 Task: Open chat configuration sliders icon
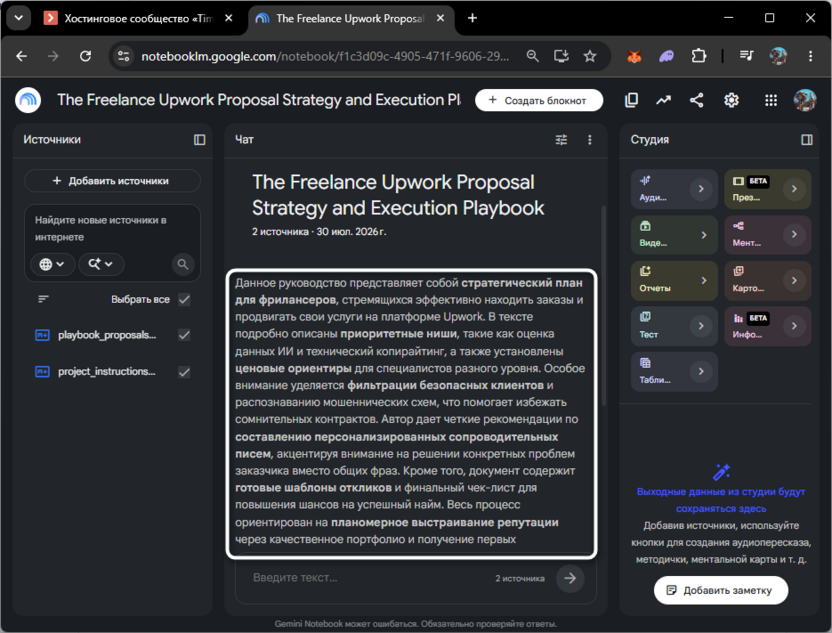pyautogui.click(x=561, y=140)
